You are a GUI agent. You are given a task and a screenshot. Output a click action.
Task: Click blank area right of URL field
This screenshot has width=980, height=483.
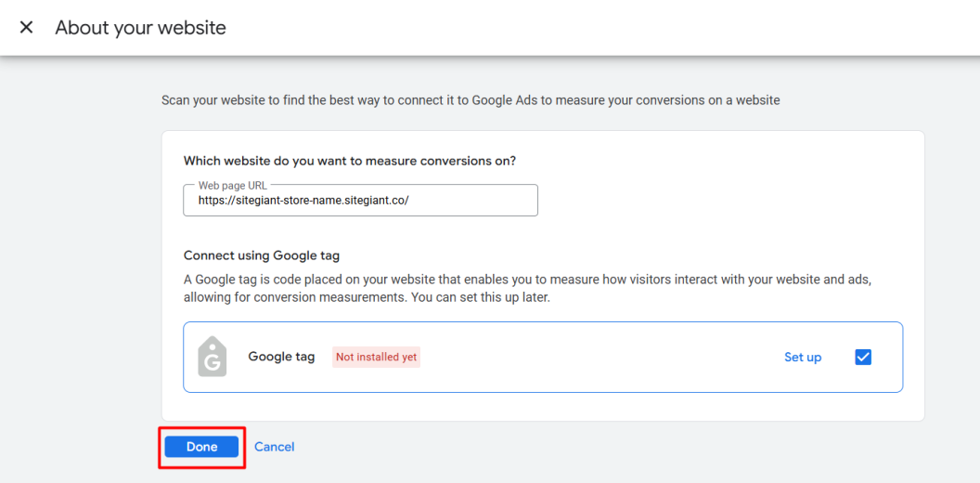tap(724, 201)
